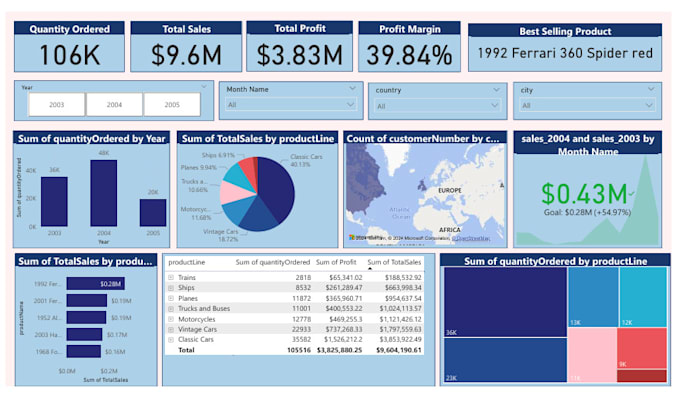Open the Month Name 'All' dropdown box

291,105
